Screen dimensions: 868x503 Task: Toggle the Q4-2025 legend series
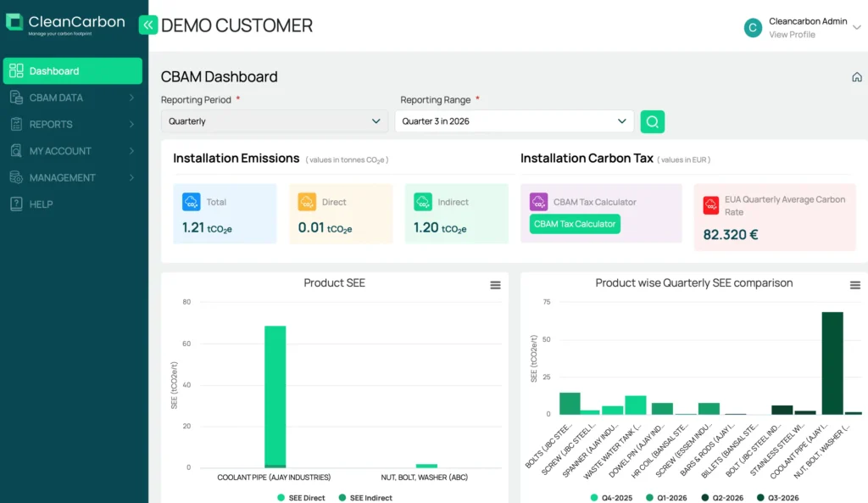(x=611, y=497)
